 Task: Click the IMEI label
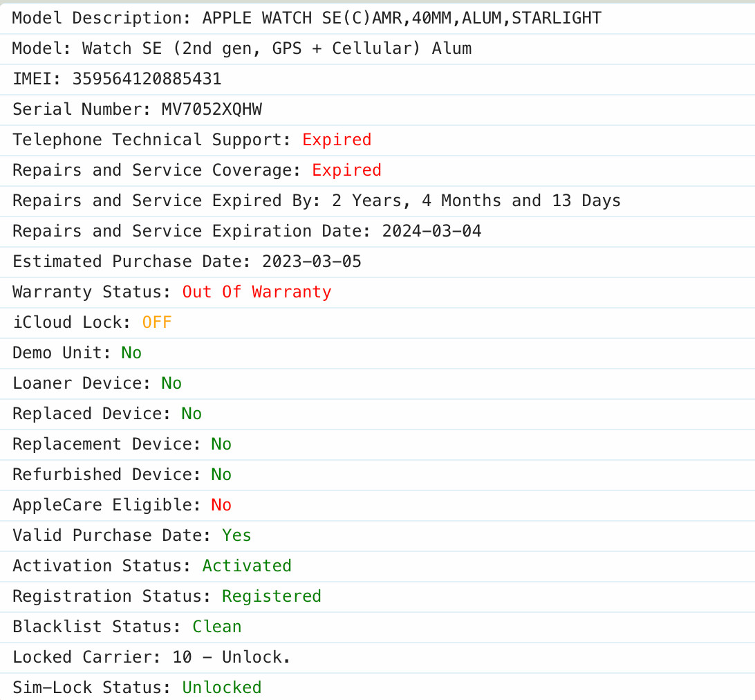(x=37, y=79)
